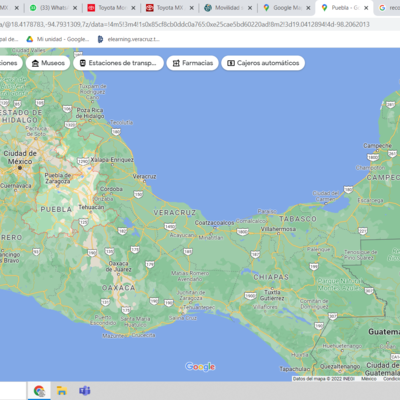Click the Tapachula map label
Screen dimensions: 400x400
coord(295,369)
